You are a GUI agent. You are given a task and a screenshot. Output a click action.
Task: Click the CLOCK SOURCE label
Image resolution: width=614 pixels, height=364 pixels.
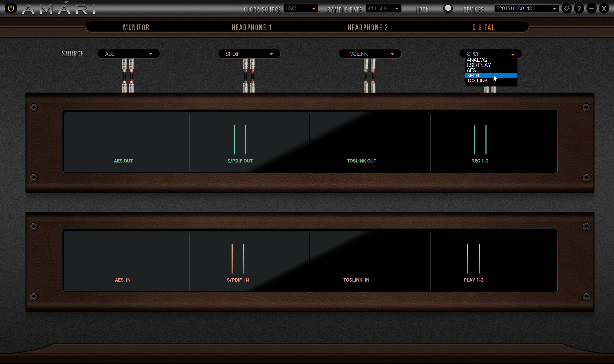coord(262,10)
